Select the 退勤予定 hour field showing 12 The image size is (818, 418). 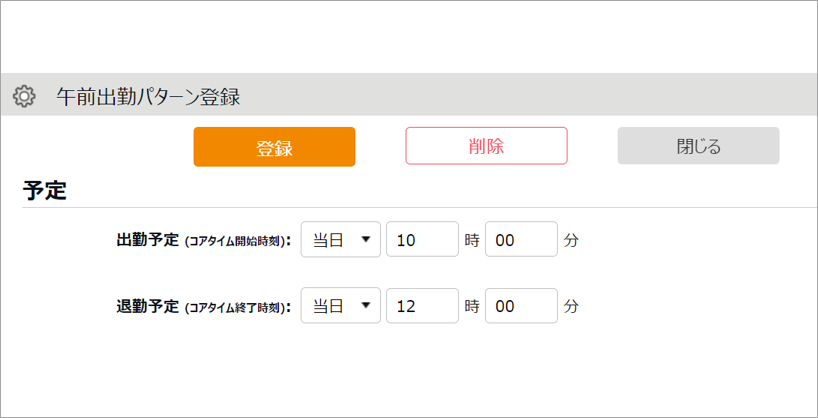click(422, 306)
